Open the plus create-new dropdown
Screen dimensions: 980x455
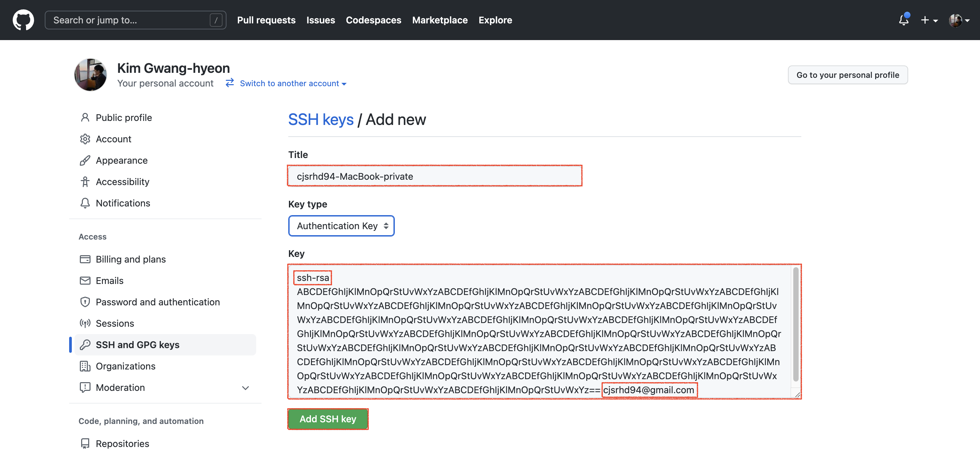(929, 20)
